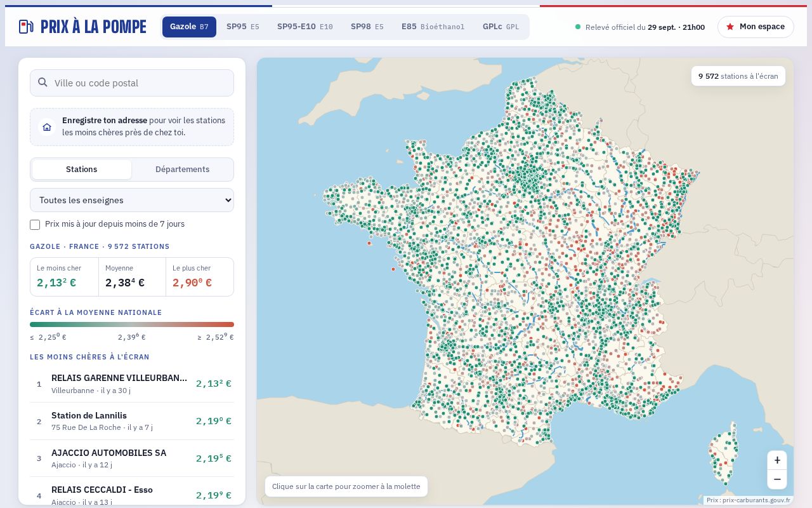Screen dimensions: 812x508
Task: Click the 9 572 stations à l'écran badge
Action: (x=738, y=76)
